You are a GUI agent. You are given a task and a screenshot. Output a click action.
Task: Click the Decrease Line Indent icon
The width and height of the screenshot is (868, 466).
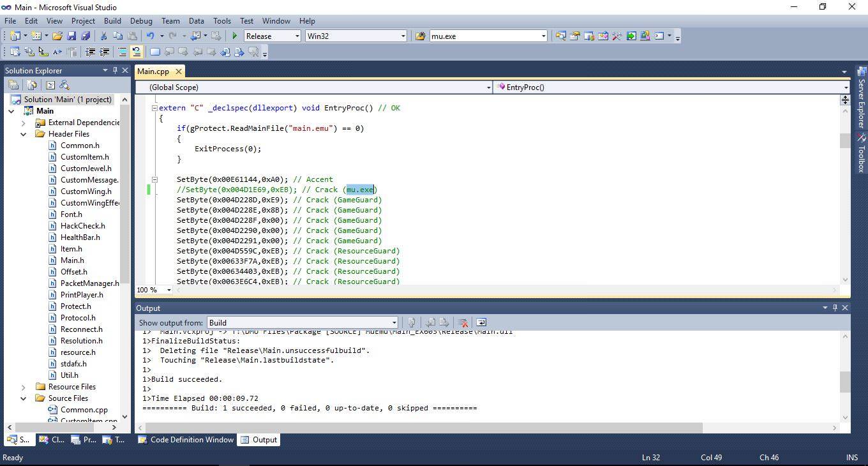click(x=91, y=52)
